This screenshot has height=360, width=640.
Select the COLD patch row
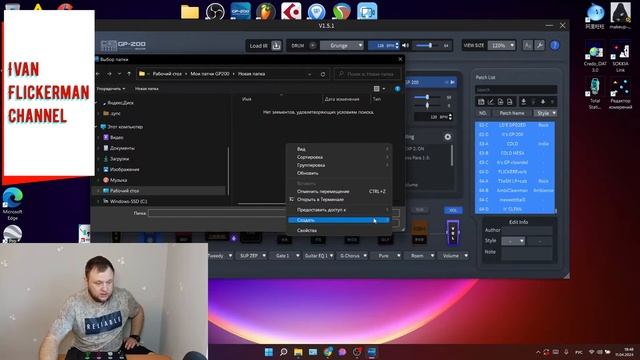click(x=515, y=144)
